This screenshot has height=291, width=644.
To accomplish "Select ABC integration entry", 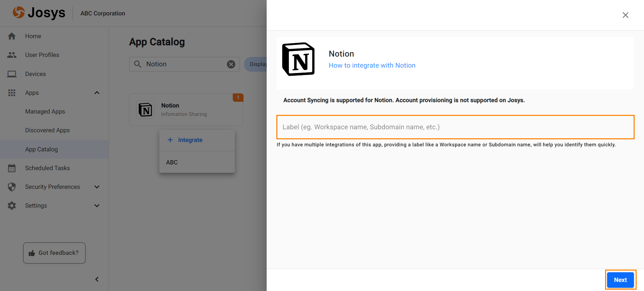I will coord(197,162).
